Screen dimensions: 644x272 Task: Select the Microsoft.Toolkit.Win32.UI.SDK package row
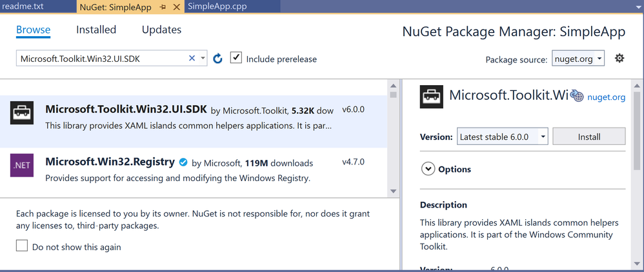[x=193, y=121]
